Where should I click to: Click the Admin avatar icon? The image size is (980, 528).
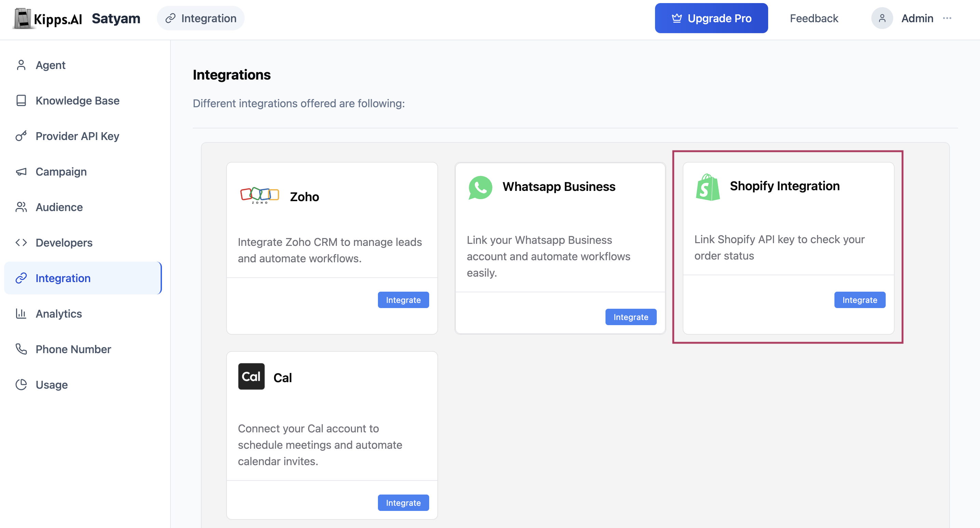[x=882, y=18]
